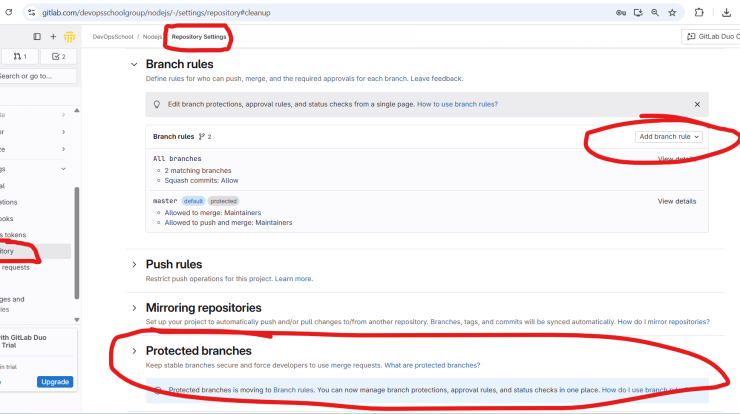Expand the Protected branches section
The image size is (740, 414).
(x=134, y=351)
